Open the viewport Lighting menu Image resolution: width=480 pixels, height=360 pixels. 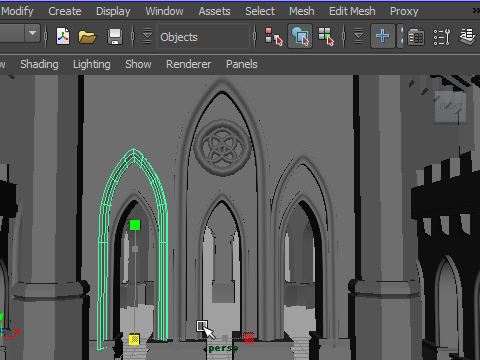pos(92,64)
